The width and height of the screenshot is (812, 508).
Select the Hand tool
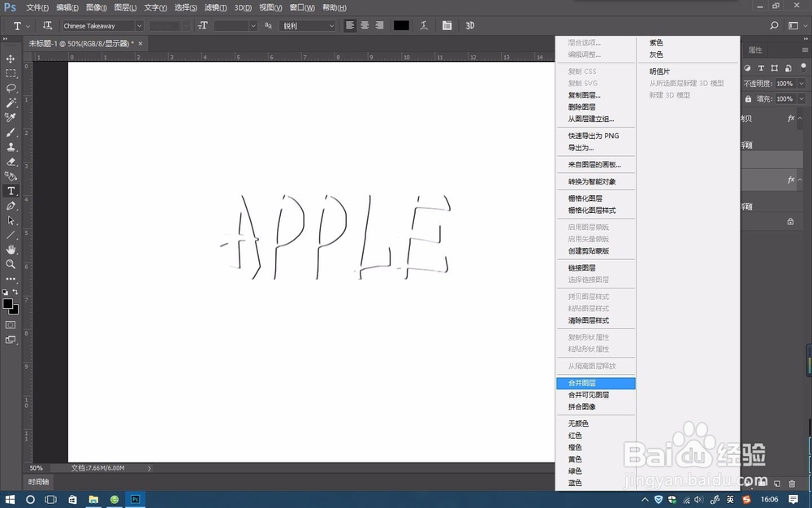[11, 250]
